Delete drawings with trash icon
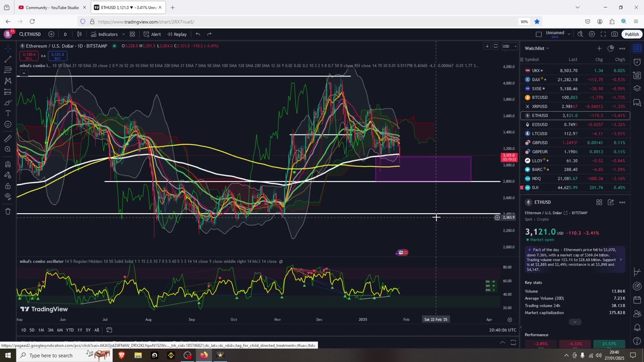644x362 pixels. click(x=8, y=211)
